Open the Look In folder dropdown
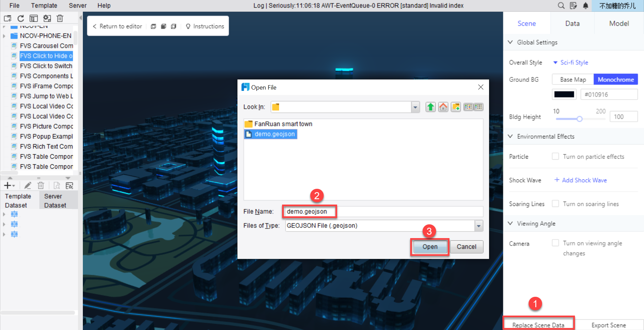644x330 pixels. [x=416, y=107]
